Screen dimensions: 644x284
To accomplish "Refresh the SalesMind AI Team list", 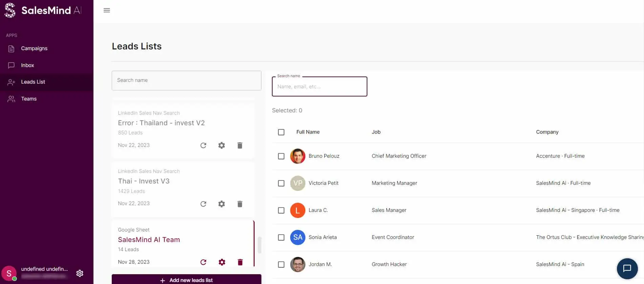I will coord(203,262).
